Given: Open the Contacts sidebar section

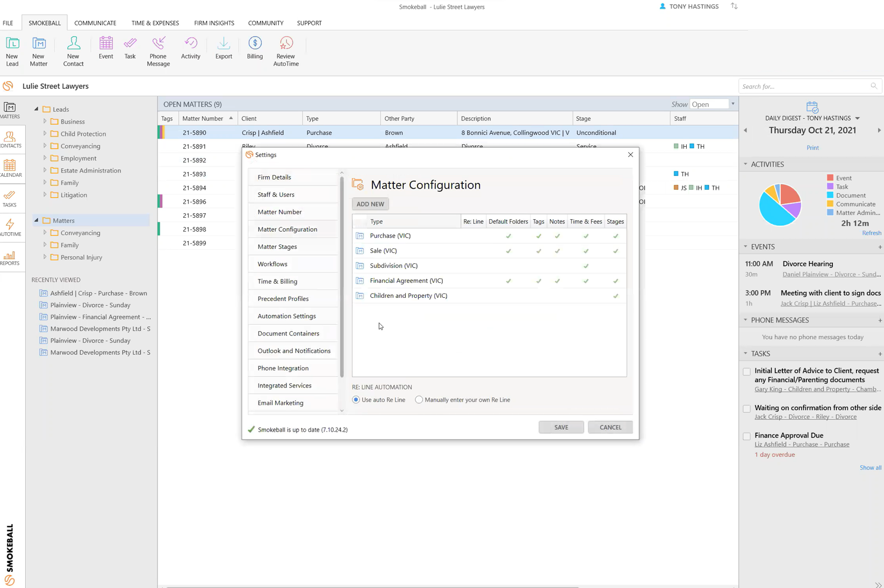Looking at the screenshot, I should pyautogui.click(x=10, y=140).
